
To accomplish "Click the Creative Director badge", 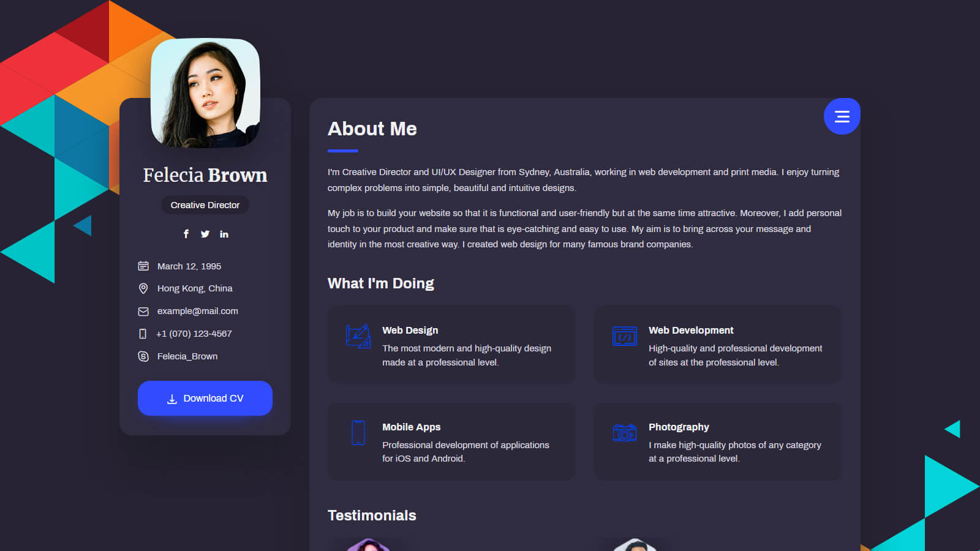I will click(x=205, y=205).
